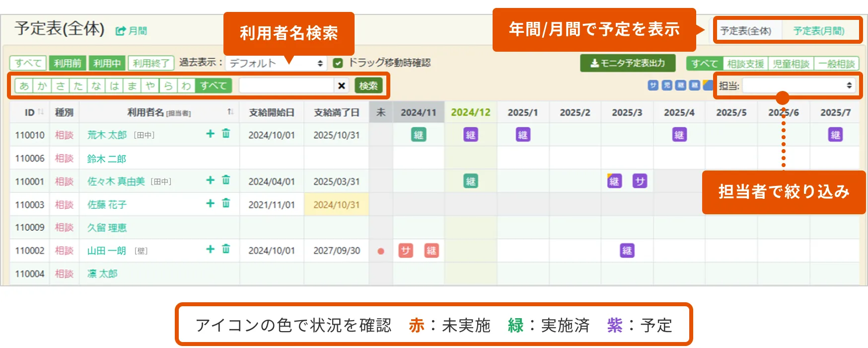This screenshot has height=348, width=868.
Task: Open the 過去表示 dropdown showing デフォルト
Action: (276, 63)
